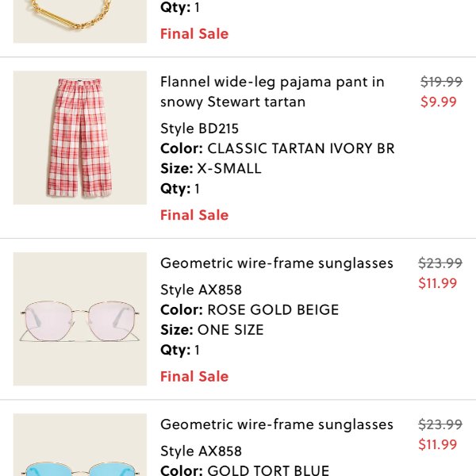Viewport: 476px width, 476px height.
Task: Select Style BD215 text
Action: click(x=199, y=129)
